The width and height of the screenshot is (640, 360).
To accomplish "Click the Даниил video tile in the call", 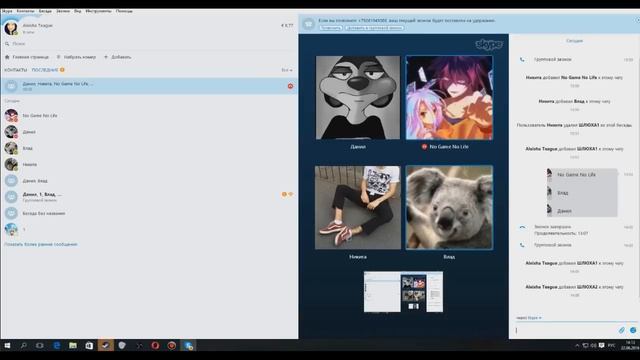I will tap(358, 98).
